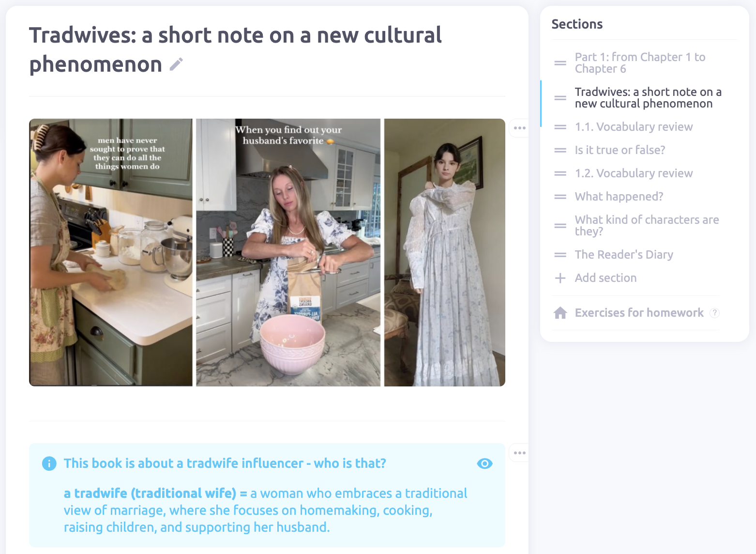This screenshot has height=554, width=756.
Task: Click the plus icon next to Add section
Action: pyautogui.click(x=560, y=278)
